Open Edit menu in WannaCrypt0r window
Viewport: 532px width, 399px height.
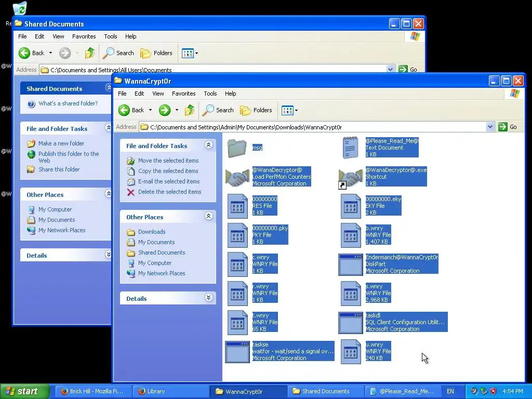139,94
